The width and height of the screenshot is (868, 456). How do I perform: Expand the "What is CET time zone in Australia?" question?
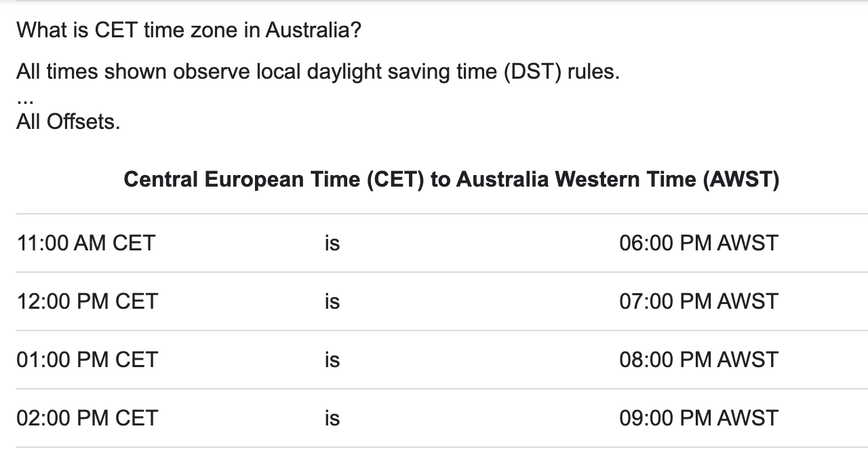(189, 31)
